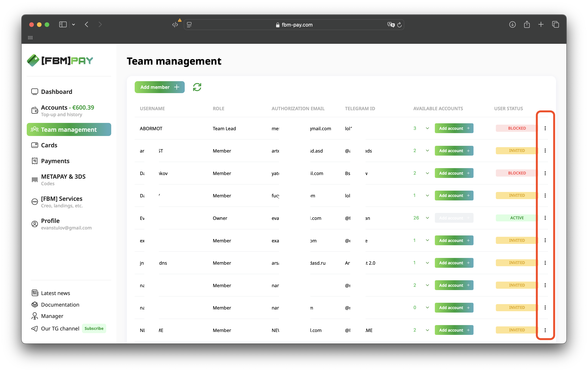
Task: Go to Payments in the sidebar
Action: tap(55, 161)
